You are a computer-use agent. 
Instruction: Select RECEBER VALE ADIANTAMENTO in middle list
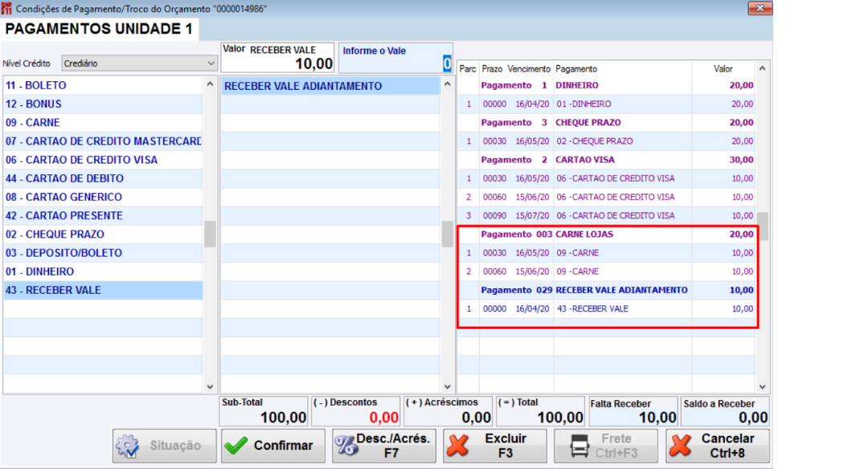click(x=330, y=86)
